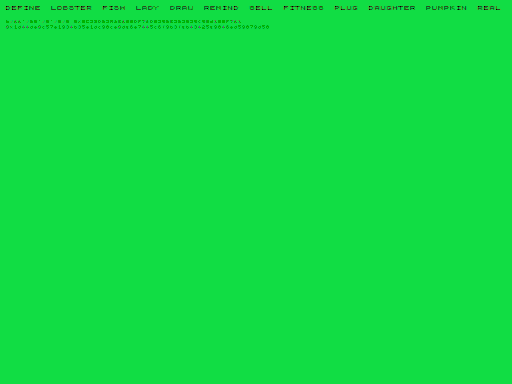Click the word FISH
This screenshot has width=512, height=384.
[114, 8]
